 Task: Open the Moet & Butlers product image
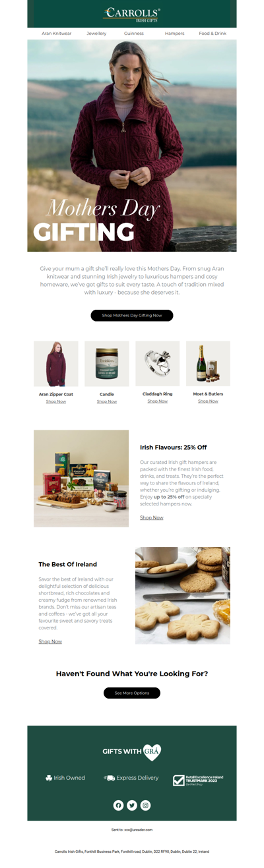(208, 364)
